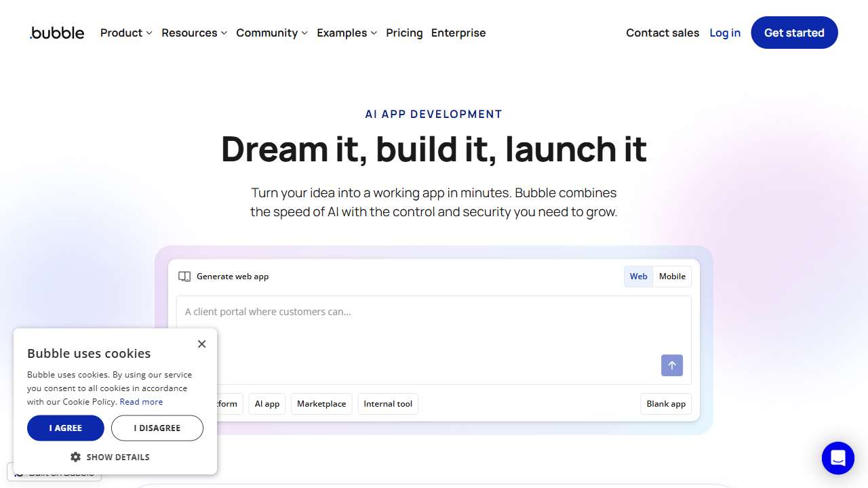Viewport: 868px width, 488px height.
Task: Close the cookie banner with X
Action: pyautogui.click(x=201, y=344)
